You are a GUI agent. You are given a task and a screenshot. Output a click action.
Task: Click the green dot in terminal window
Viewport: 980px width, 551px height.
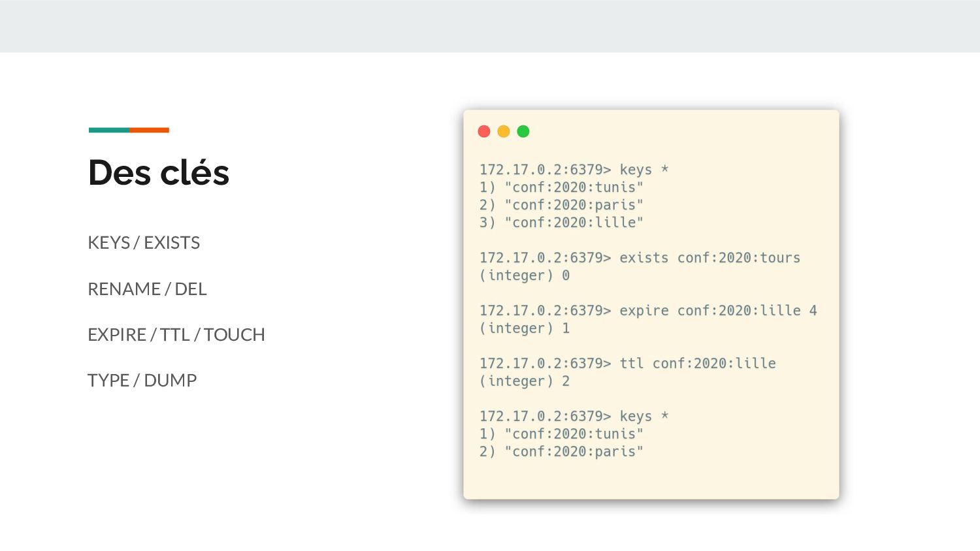tap(523, 131)
